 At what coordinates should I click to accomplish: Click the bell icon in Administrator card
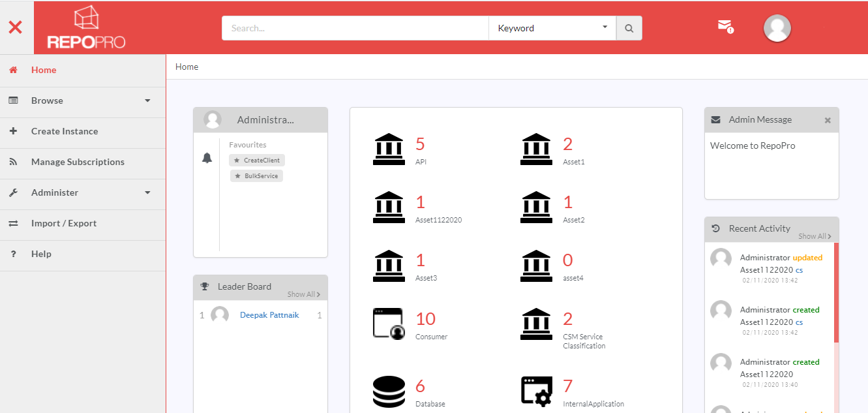pyautogui.click(x=207, y=158)
